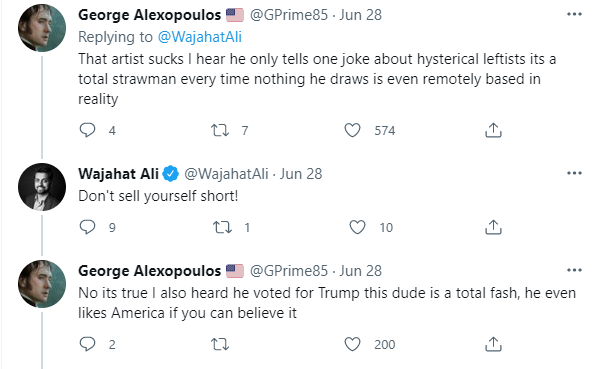The image size is (598, 369).
Task: Share the last tweet about Trump
Action: tap(493, 344)
